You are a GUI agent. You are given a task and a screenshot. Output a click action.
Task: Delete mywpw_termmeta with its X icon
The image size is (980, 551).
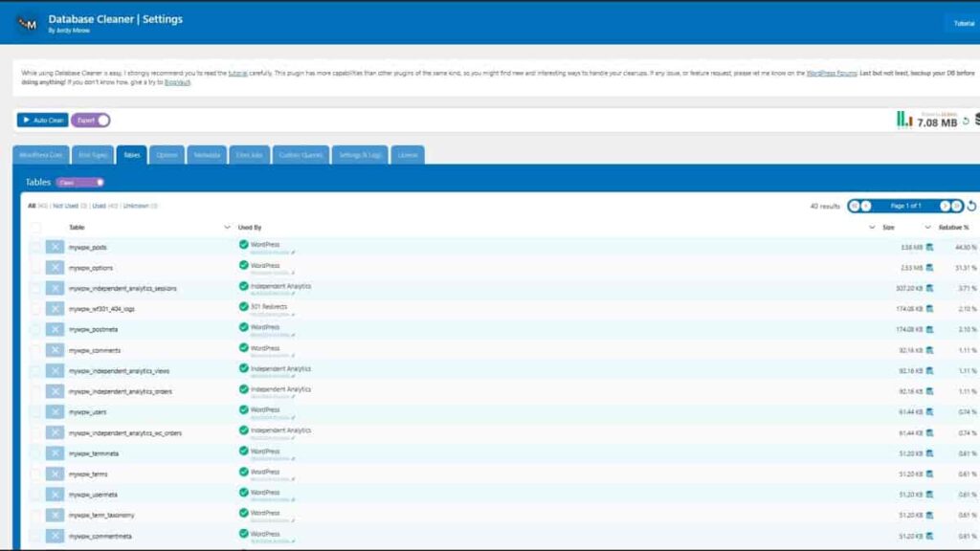(55, 453)
